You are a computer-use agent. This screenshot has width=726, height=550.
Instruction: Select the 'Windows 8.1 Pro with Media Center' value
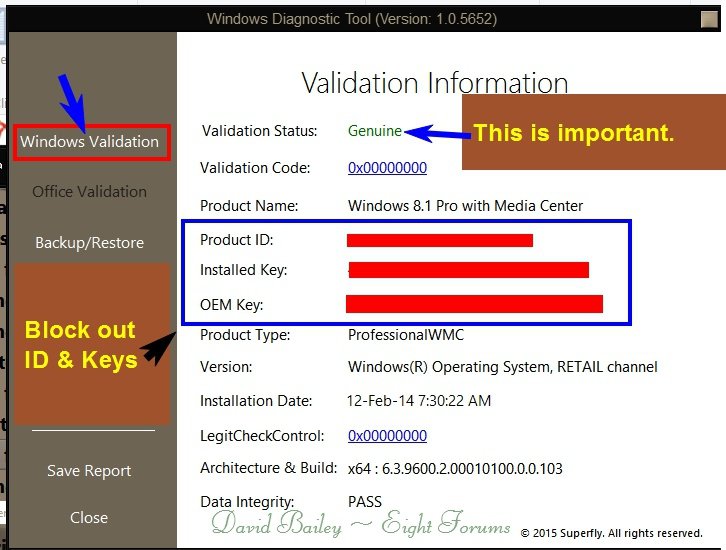pyautogui.click(x=465, y=206)
